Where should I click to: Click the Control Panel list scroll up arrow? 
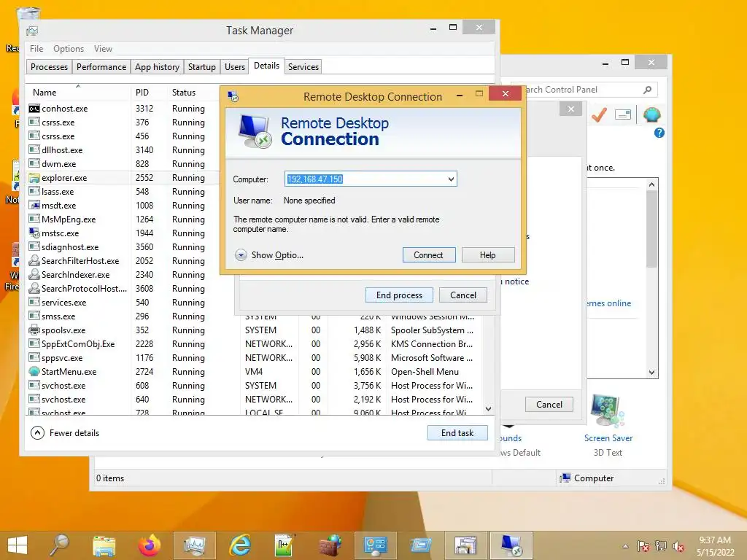pyautogui.click(x=651, y=184)
